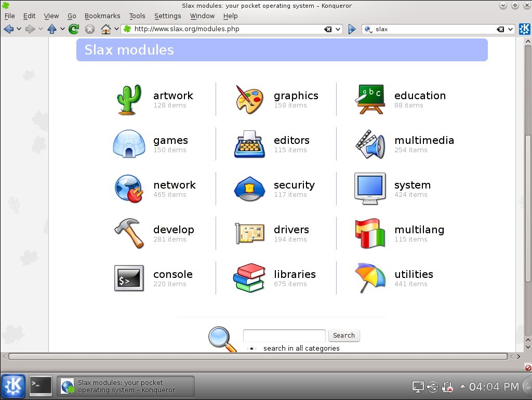Open the File menu
Screen dimensions: 532x400
(x=9, y=16)
